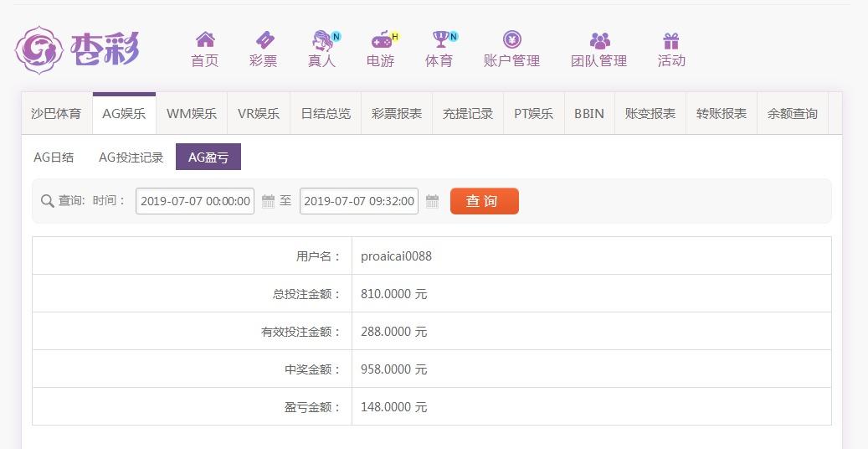Screen dimensions: 868x449
Task: Switch to the 转账报表 tab
Action: (x=722, y=114)
